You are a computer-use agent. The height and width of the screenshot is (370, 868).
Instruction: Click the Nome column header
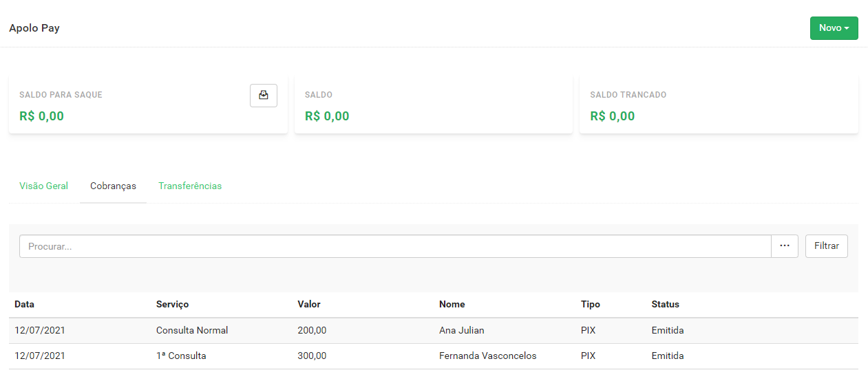(452, 304)
